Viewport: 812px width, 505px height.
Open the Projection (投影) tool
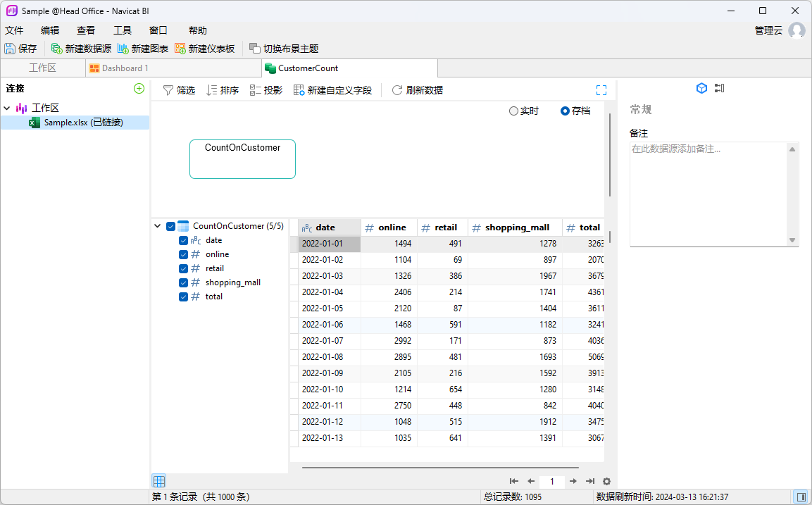coord(266,90)
